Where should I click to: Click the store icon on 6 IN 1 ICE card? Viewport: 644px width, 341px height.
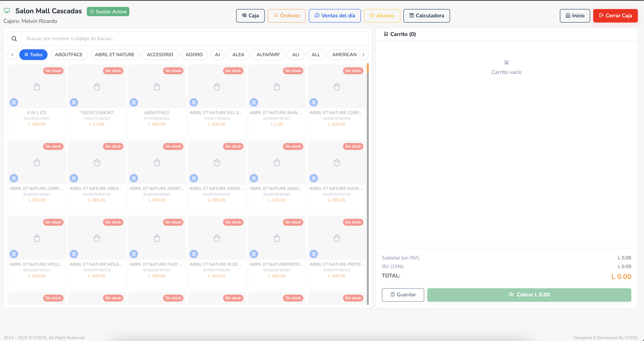point(14,103)
